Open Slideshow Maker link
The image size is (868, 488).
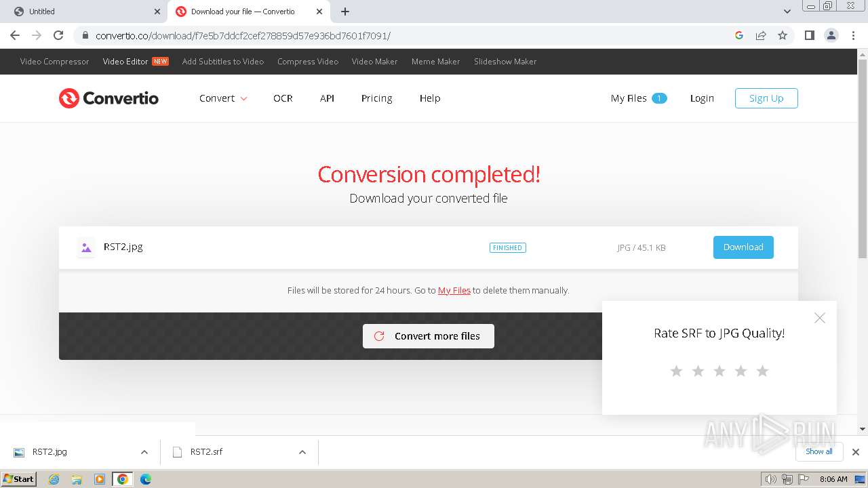pos(505,62)
